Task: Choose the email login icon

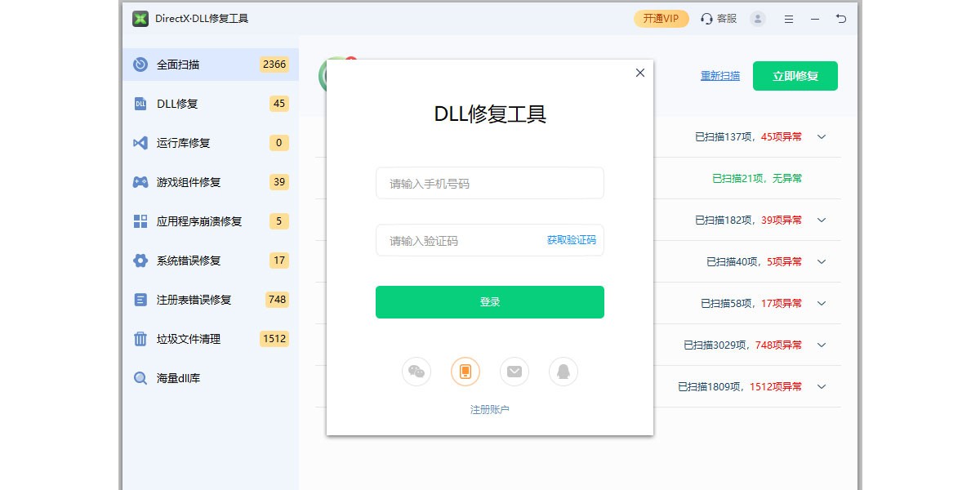Action: [514, 372]
